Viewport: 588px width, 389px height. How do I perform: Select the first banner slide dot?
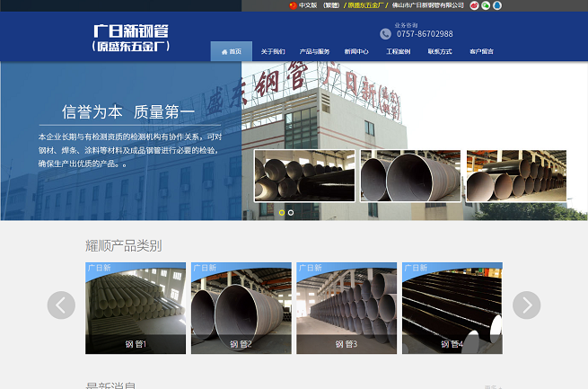[x=282, y=213]
